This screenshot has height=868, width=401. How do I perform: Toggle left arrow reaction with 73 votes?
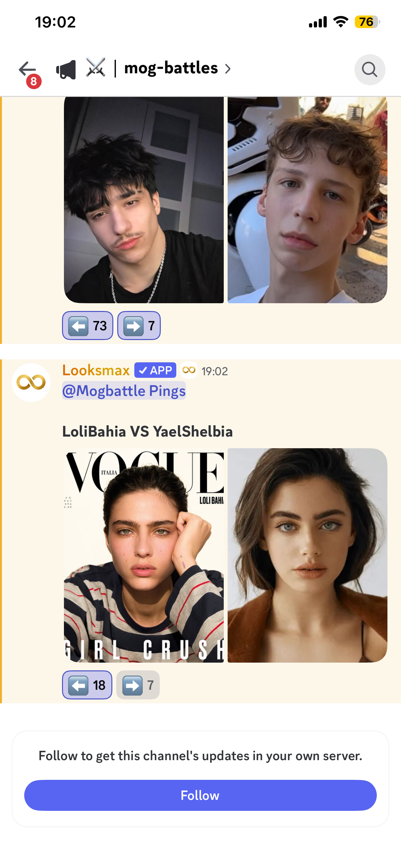tap(87, 325)
